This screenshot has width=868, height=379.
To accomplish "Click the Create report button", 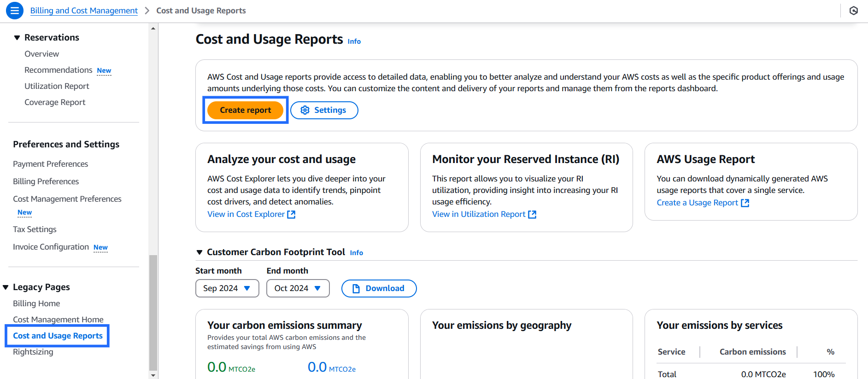I will tap(245, 110).
